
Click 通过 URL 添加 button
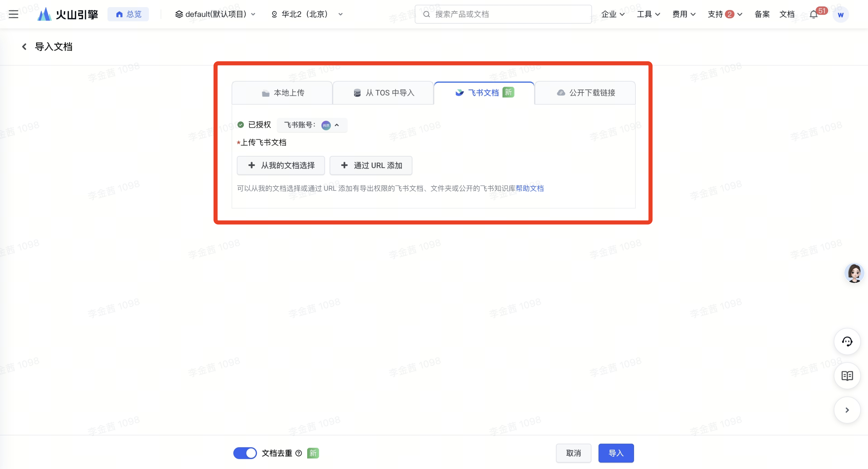[x=371, y=165]
